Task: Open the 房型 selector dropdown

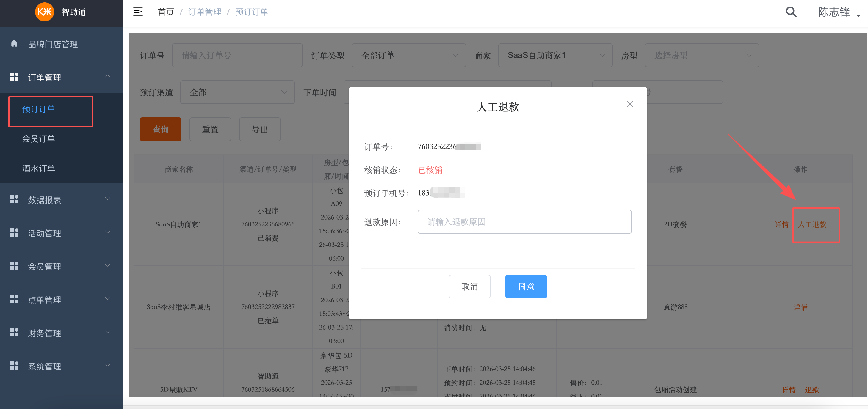Action: click(702, 55)
